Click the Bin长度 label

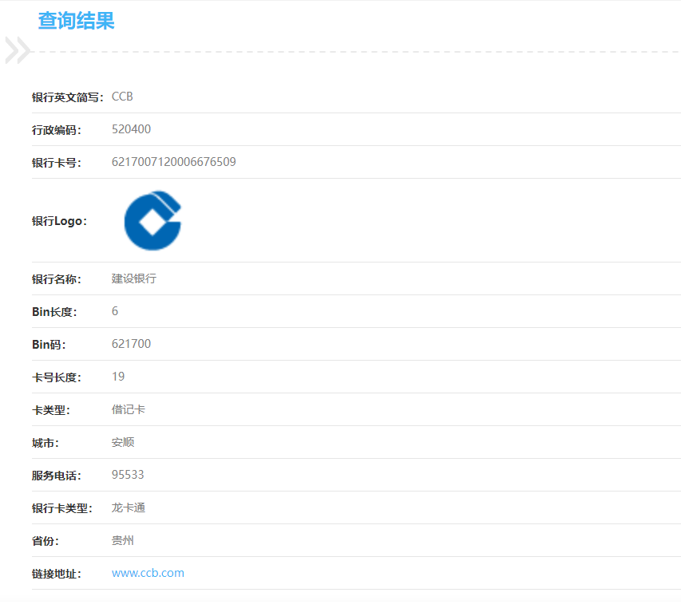click(54, 312)
